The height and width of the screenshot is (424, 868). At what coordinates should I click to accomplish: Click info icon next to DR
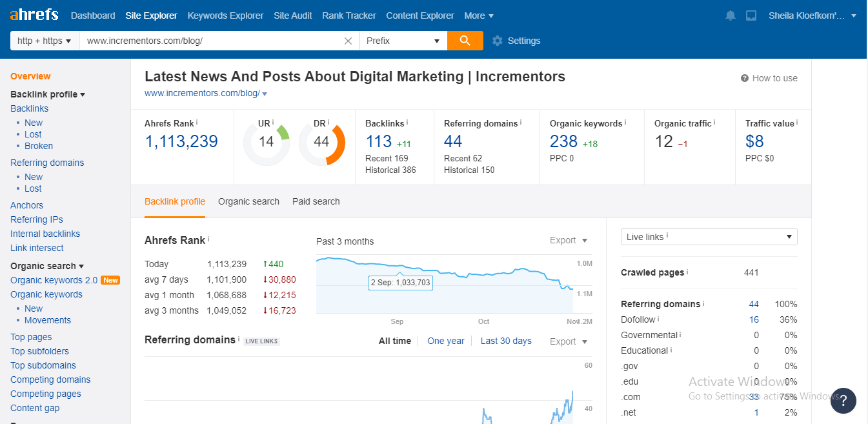pyautogui.click(x=328, y=122)
